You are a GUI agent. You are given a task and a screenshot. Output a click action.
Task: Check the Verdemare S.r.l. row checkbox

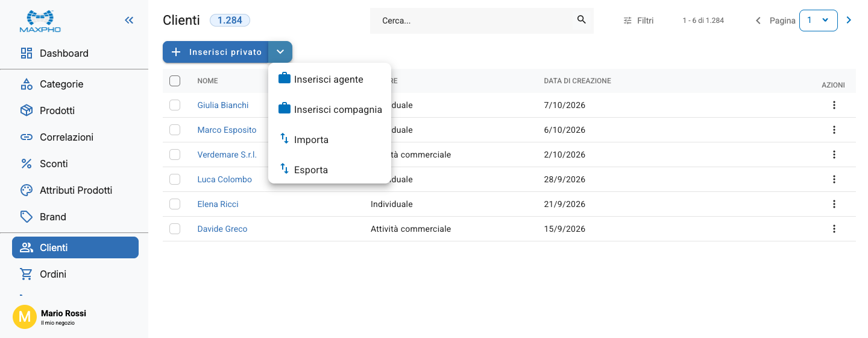tap(175, 155)
